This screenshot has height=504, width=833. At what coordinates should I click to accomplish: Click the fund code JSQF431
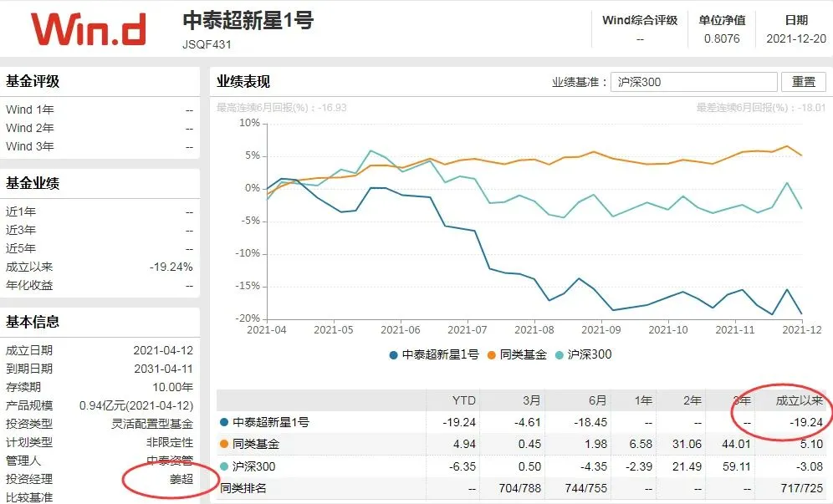[207, 44]
